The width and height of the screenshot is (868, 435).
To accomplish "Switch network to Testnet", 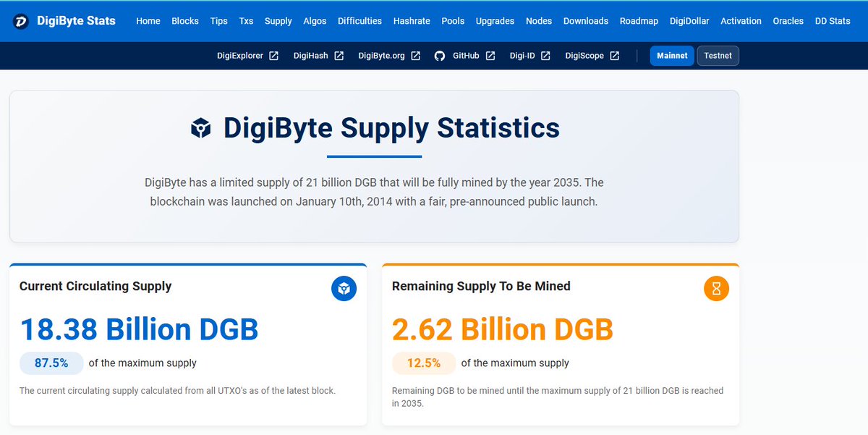I will (718, 56).
